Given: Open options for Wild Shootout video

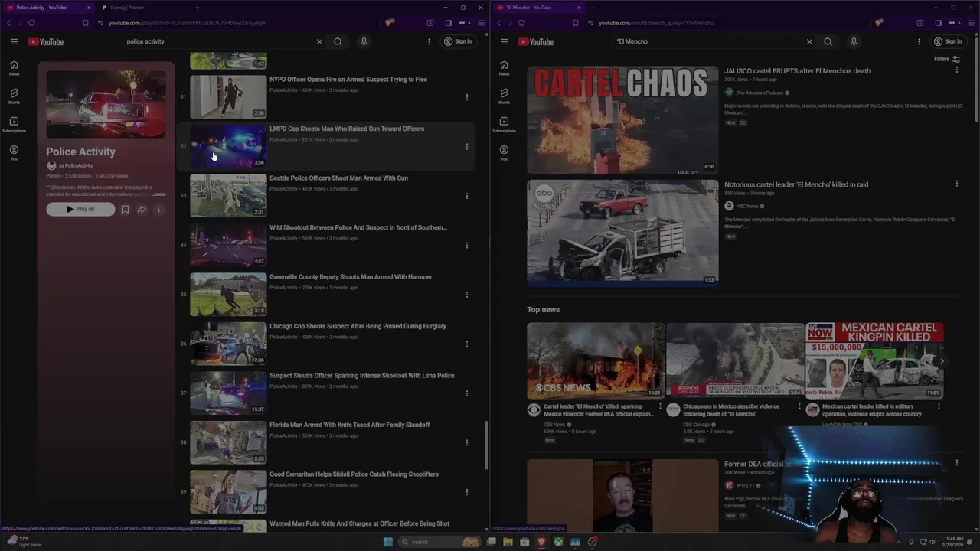Looking at the screenshot, I should (x=466, y=246).
